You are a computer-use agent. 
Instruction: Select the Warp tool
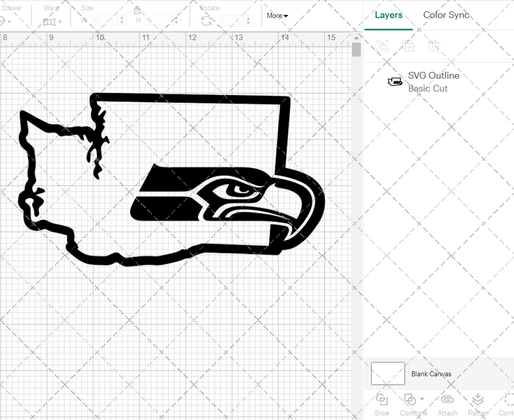(50, 21)
